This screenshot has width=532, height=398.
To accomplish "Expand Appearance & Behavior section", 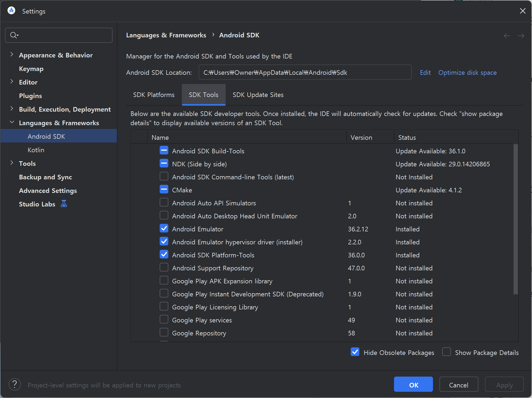I will pyautogui.click(x=12, y=54).
